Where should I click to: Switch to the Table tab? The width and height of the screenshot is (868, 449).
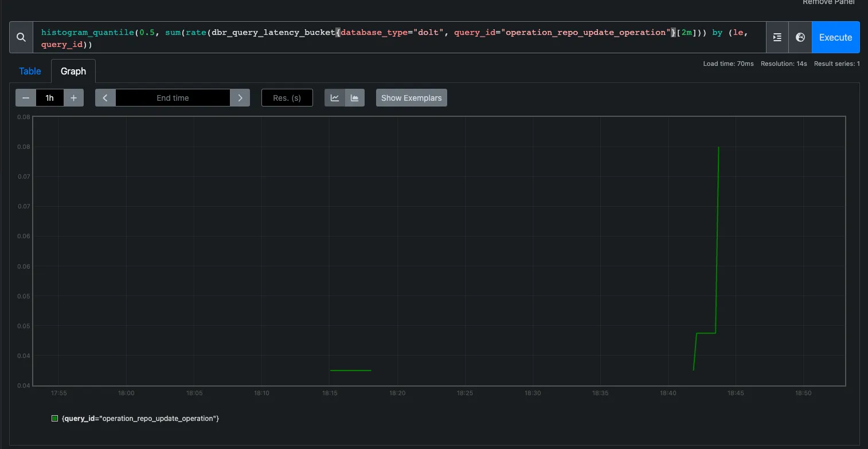(x=30, y=71)
